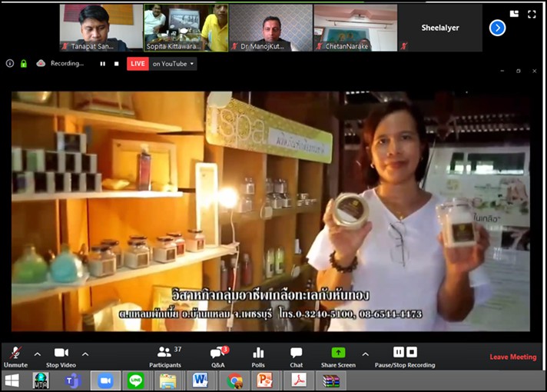Pause the recording in bottom toolbar
This screenshot has height=392, width=547.
399,352
